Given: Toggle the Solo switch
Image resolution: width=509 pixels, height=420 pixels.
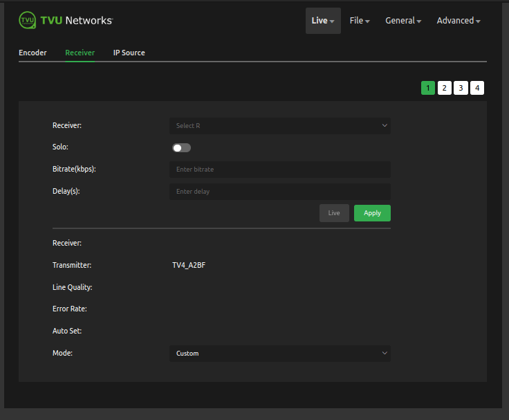Looking at the screenshot, I should click(x=181, y=148).
